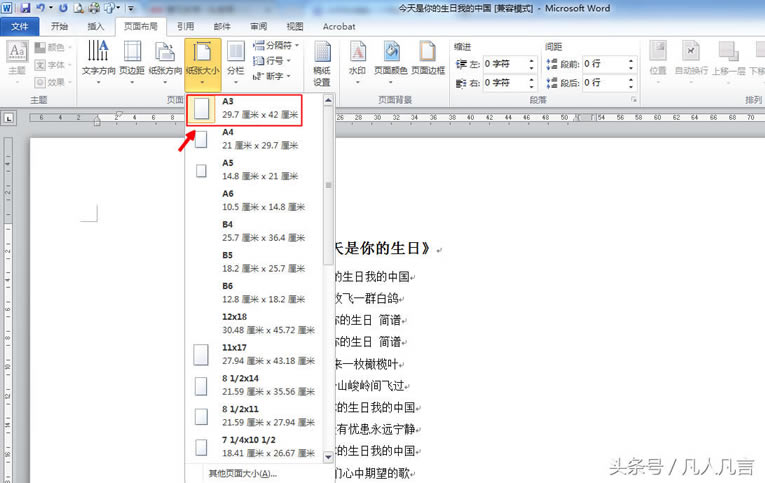Select 12x18 paper size option
The width and height of the screenshot is (765, 483).
tap(254, 323)
